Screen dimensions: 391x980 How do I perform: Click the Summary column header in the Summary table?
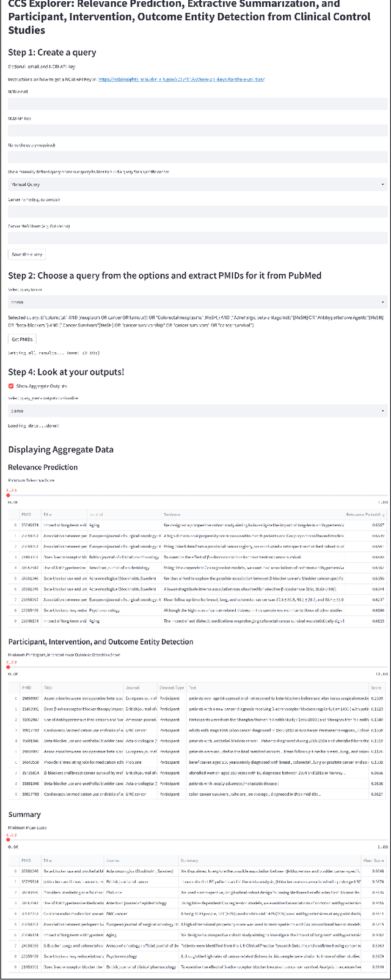(189, 860)
